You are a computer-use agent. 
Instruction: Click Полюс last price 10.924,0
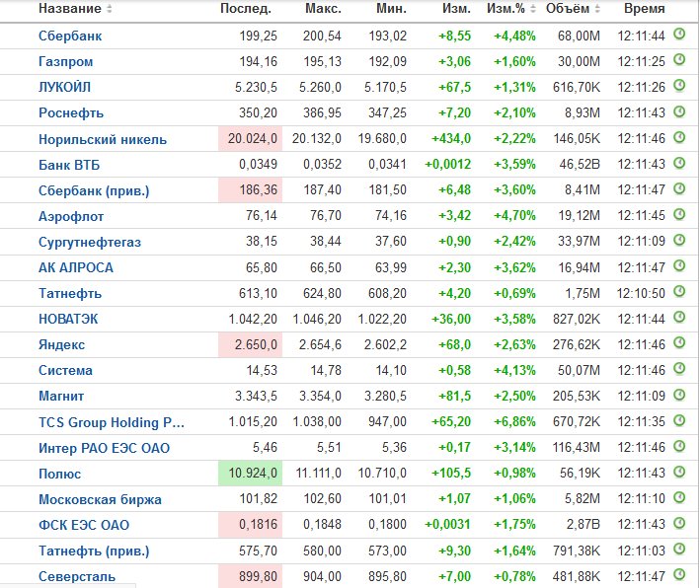point(253,473)
